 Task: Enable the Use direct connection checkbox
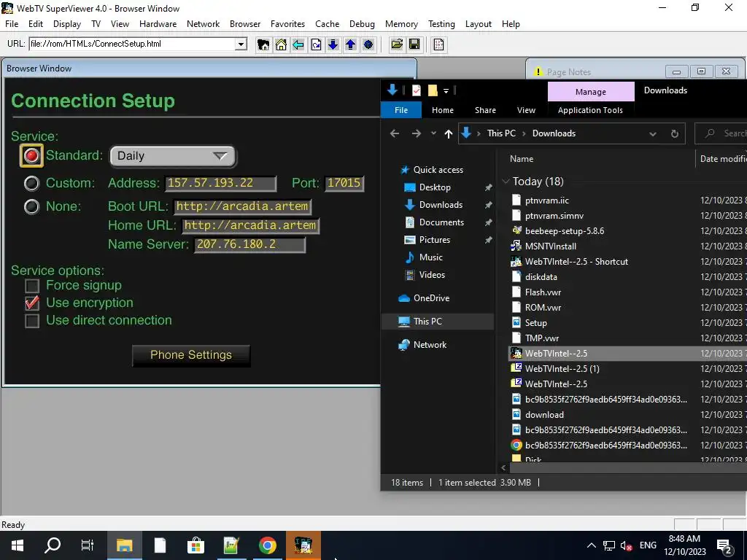click(x=32, y=321)
